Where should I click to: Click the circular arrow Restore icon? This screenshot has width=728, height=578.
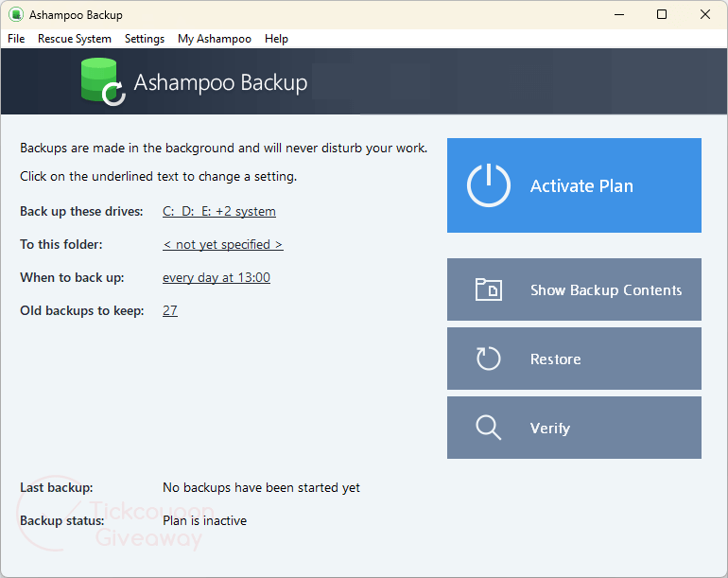[489, 359]
